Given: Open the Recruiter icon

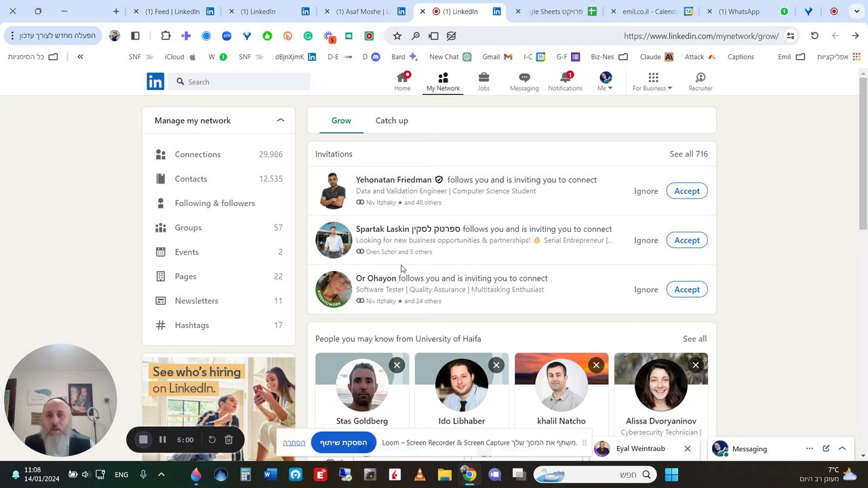Looking at the screenshot, I should tap(701, 81).
